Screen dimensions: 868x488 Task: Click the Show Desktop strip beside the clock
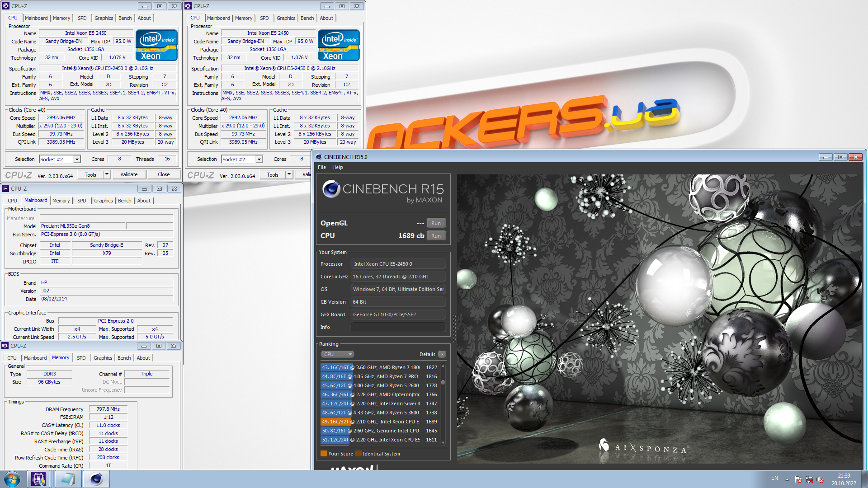tap(864, 479)
